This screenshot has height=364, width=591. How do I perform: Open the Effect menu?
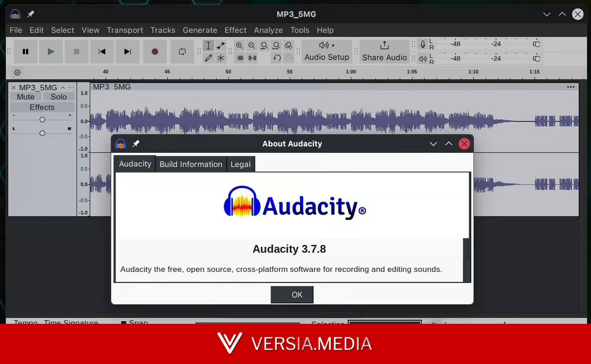(236, 30)
